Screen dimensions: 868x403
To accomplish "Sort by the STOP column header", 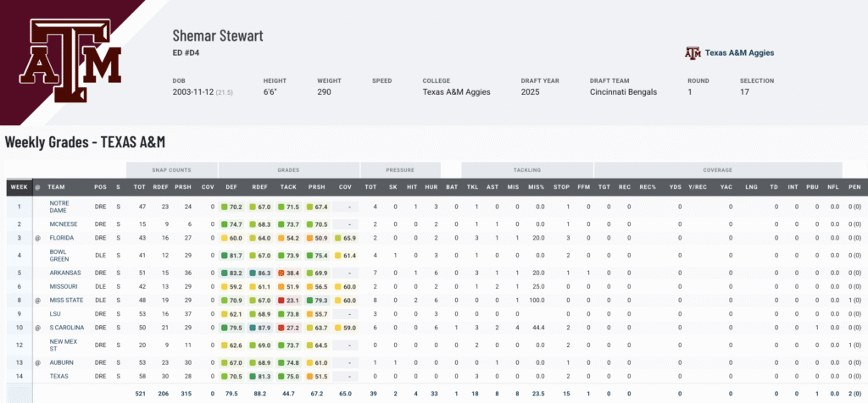I will [561, 187].
